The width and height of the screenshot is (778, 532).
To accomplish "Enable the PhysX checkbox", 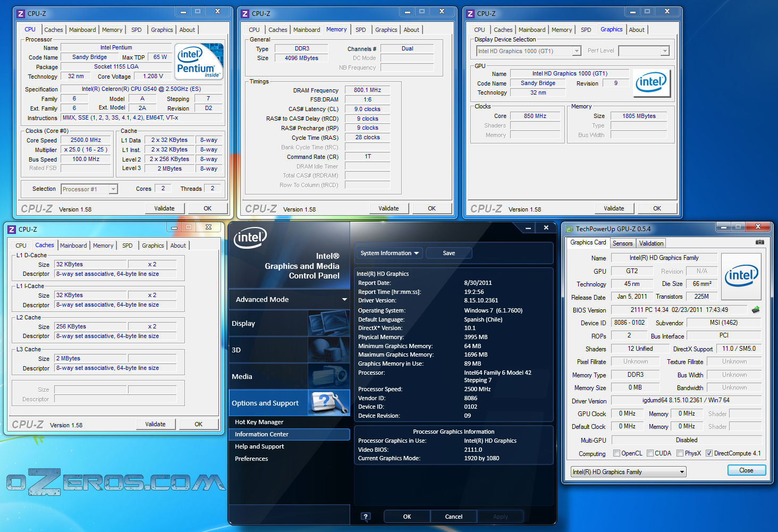I will (680, 453).
